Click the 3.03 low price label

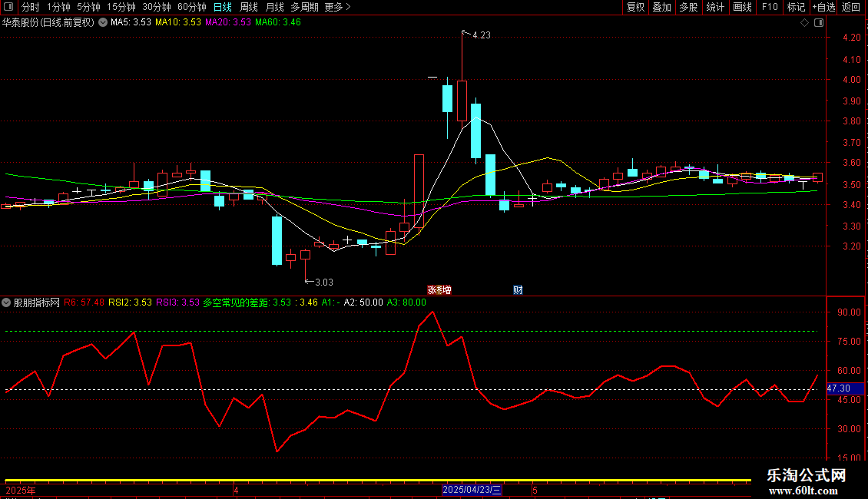(324, 283)
